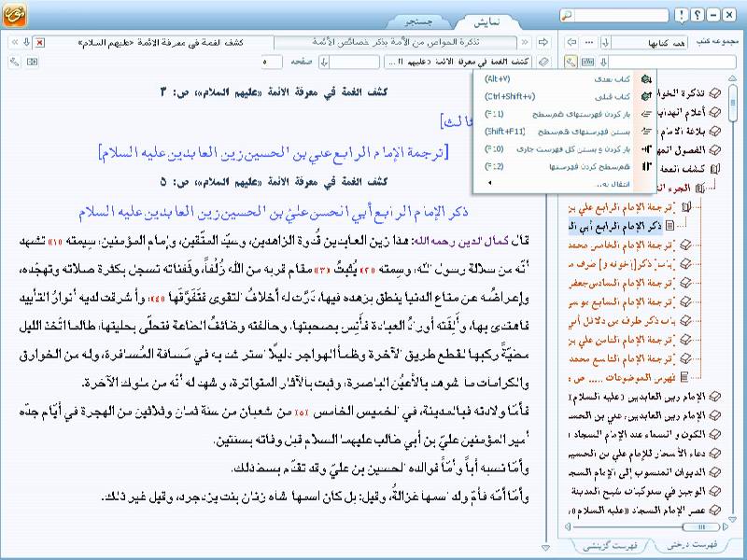
Task: Click the tree panel horizontal scrollbar thumb
Action: click(701, 526)
